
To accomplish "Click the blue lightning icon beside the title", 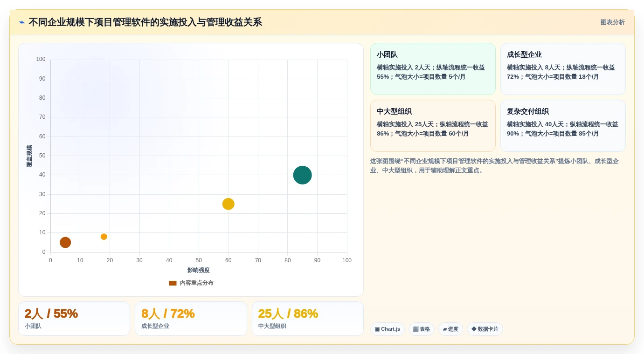I will tap(22, 22).
